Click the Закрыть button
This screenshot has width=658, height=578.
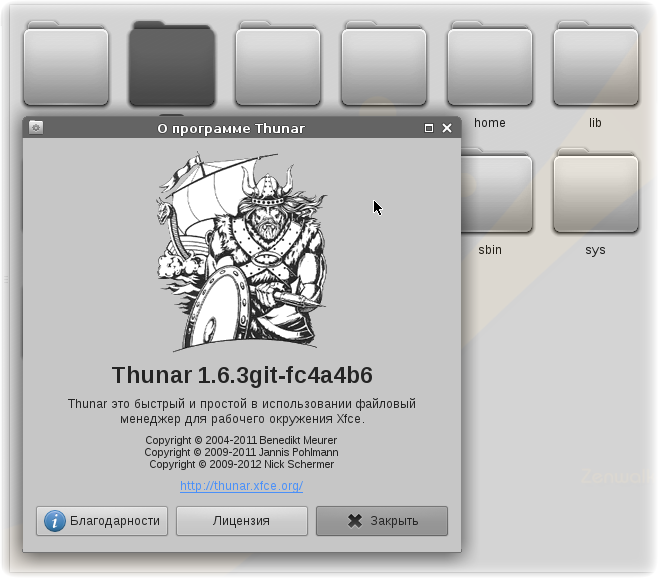pyautogui.click(x=382, y=520)
